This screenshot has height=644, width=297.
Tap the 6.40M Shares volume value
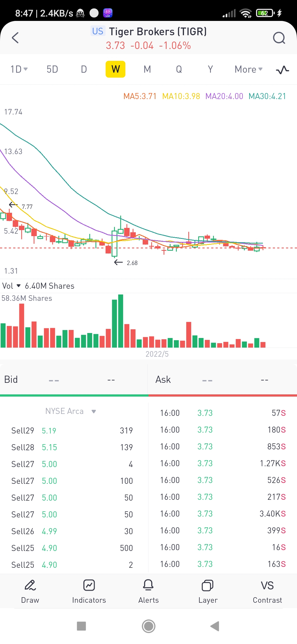[x=50, y=286]
